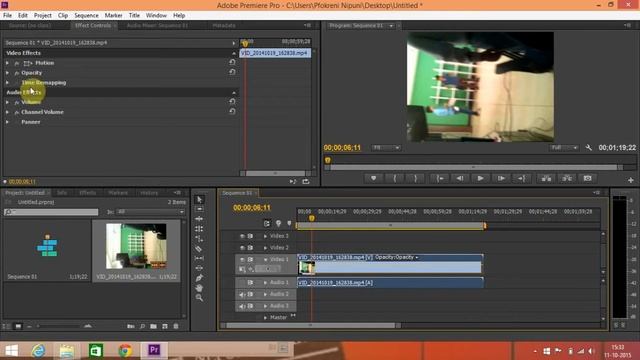Step forward one frame in Program monitor
The image size is (640, 360).
pos(501,178)
